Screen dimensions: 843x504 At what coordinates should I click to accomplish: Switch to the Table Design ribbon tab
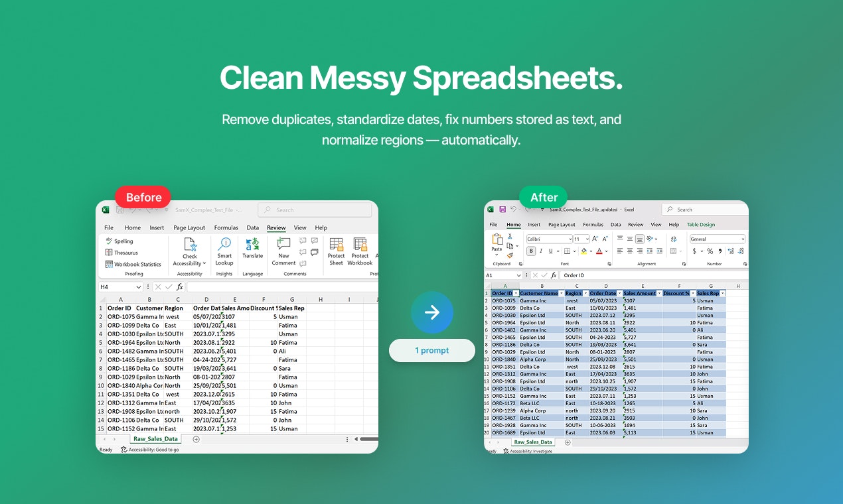[700, 225]
